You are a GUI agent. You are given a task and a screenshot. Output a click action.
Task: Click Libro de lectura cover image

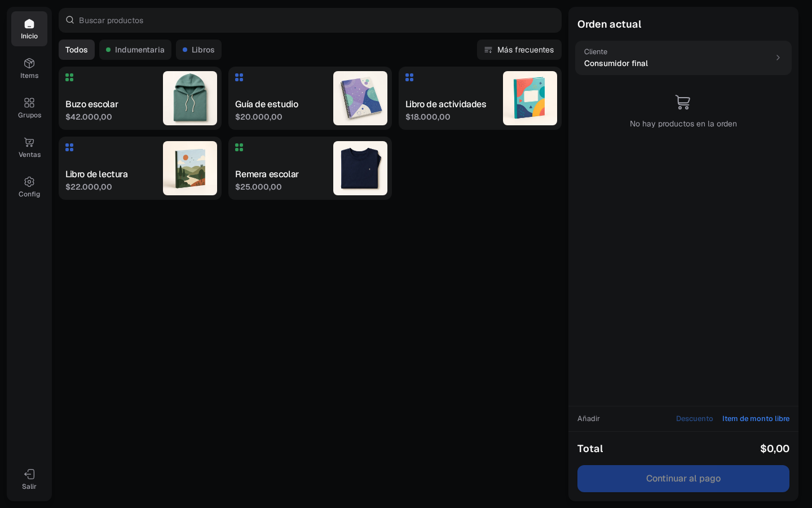coord(190,168)
